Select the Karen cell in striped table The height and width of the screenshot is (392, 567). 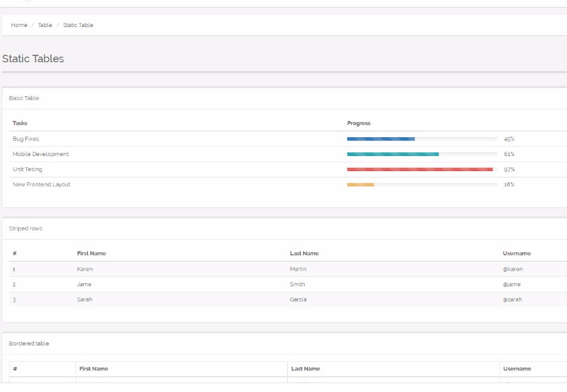[85, 269]
